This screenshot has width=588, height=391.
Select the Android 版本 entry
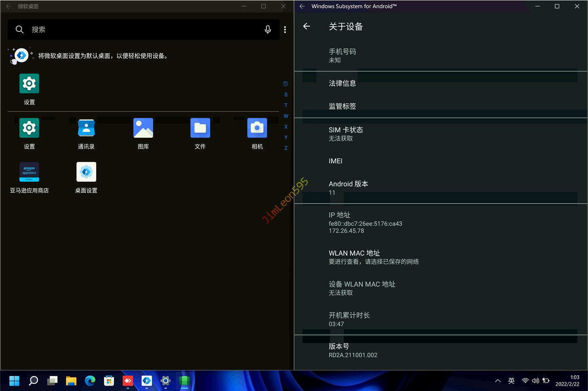coord(348,188)
